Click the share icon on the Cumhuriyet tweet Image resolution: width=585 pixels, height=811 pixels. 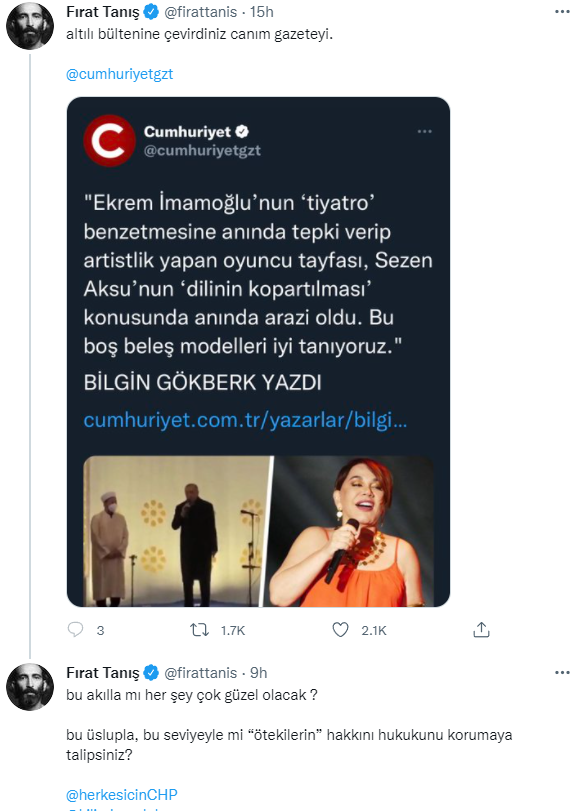click(x=481, y=630)
